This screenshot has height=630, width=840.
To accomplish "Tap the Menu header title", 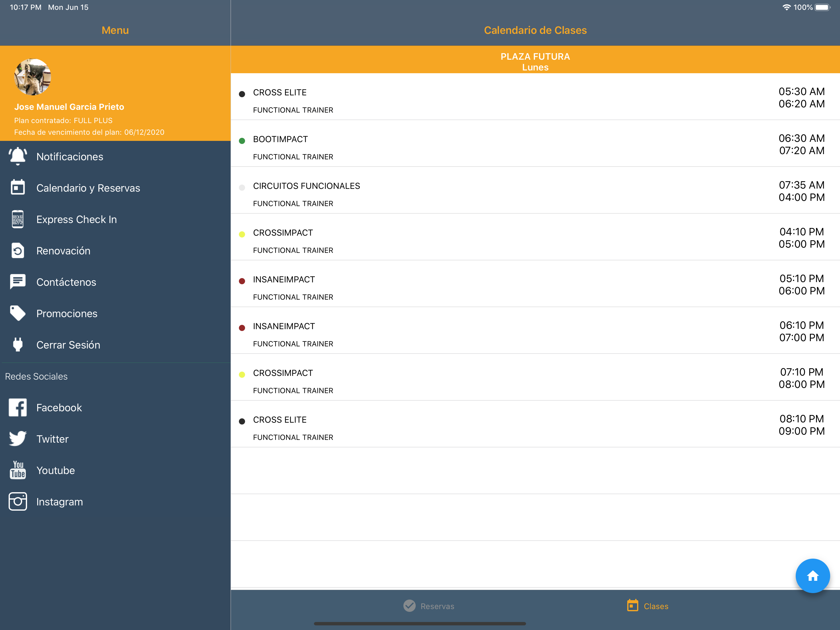I will [x=115, y=30].
